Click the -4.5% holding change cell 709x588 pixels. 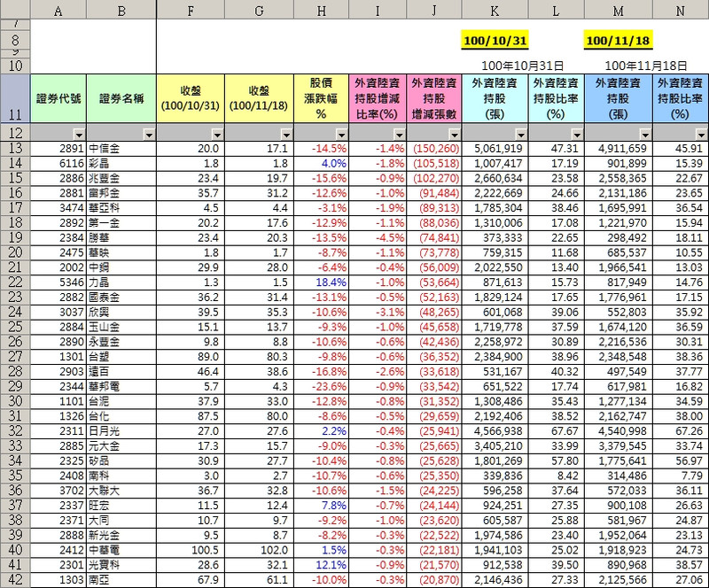[378, 238]
